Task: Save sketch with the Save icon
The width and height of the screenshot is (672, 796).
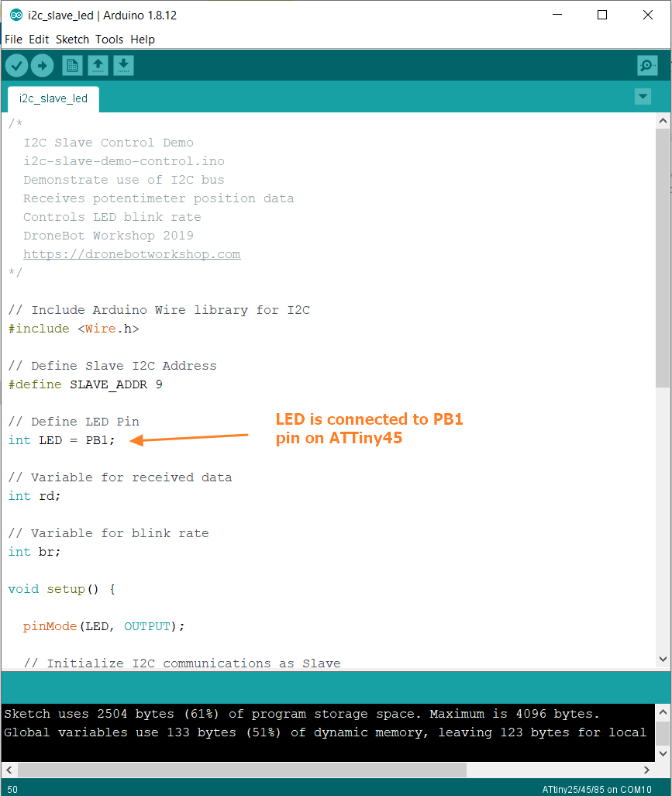Action: (x=123, y=65)
